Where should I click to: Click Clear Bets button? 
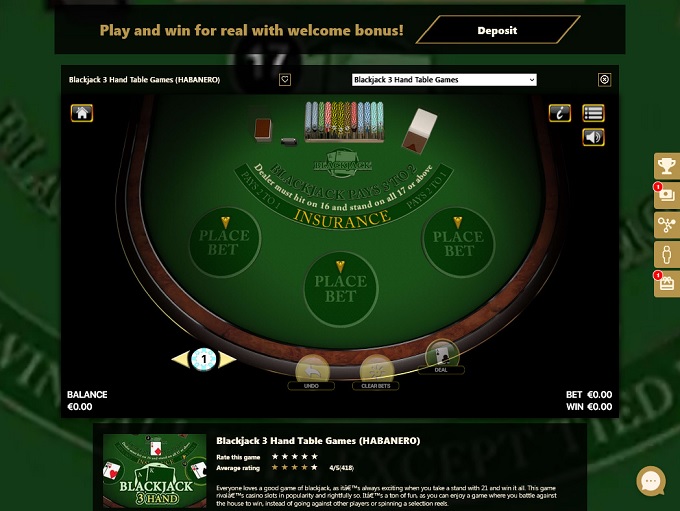(376, 373)
